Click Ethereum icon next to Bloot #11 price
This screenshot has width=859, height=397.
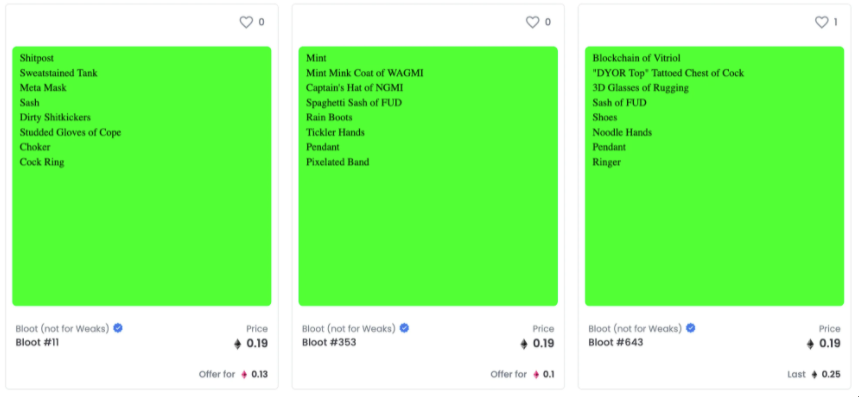click(x=237, y=344)
